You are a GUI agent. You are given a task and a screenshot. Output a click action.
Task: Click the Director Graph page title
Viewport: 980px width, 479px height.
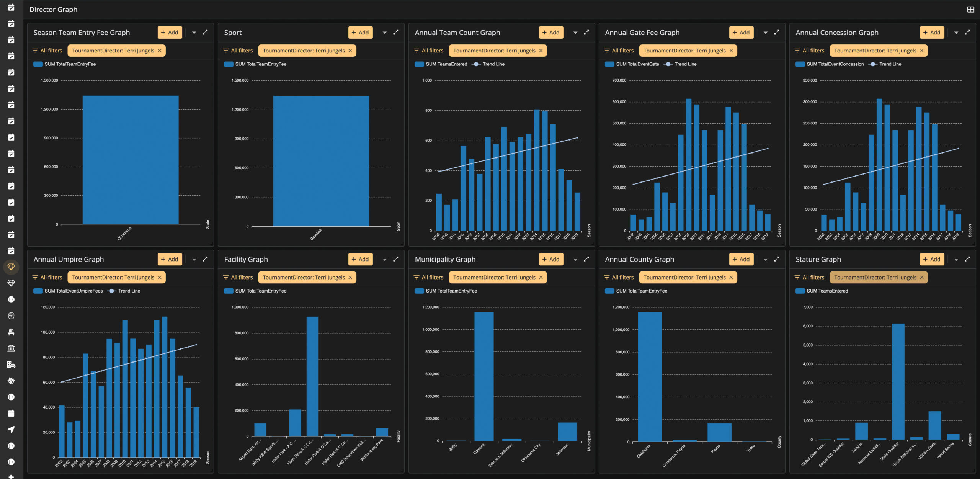point(53,10)
